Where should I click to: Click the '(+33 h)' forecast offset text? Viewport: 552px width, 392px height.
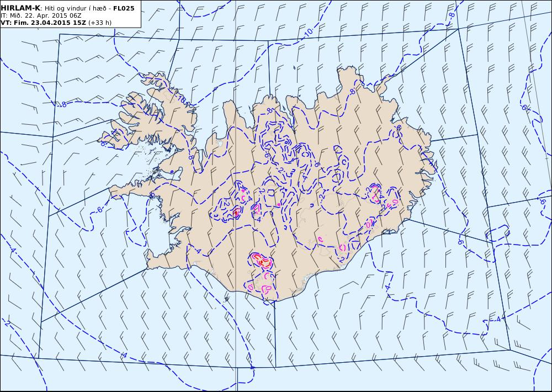(x=100, y=23)
